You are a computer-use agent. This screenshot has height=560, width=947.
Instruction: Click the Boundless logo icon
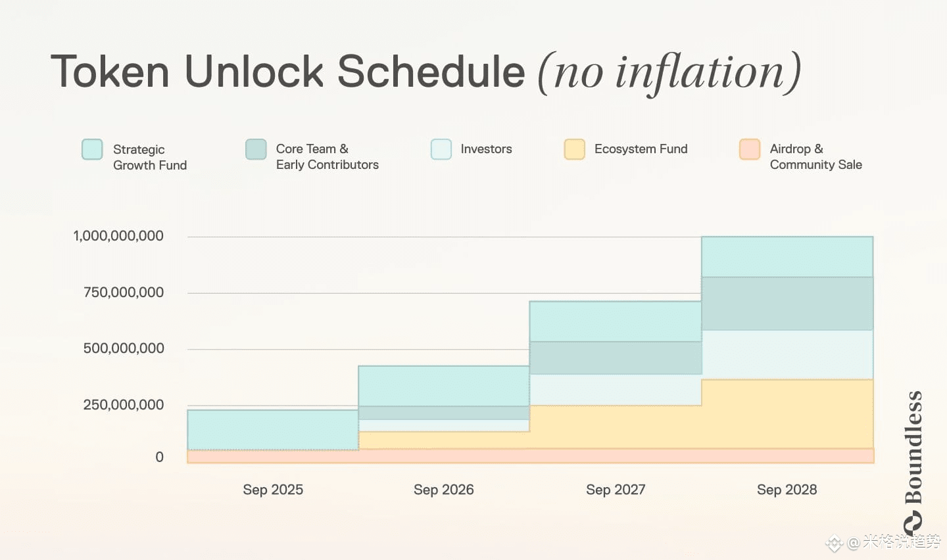(x=913, y=523)
